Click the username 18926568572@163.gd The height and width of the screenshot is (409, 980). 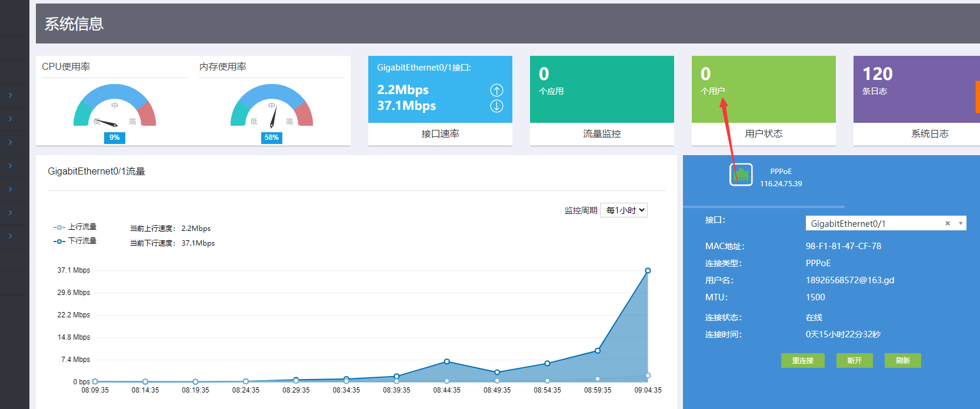click(850, 280)
